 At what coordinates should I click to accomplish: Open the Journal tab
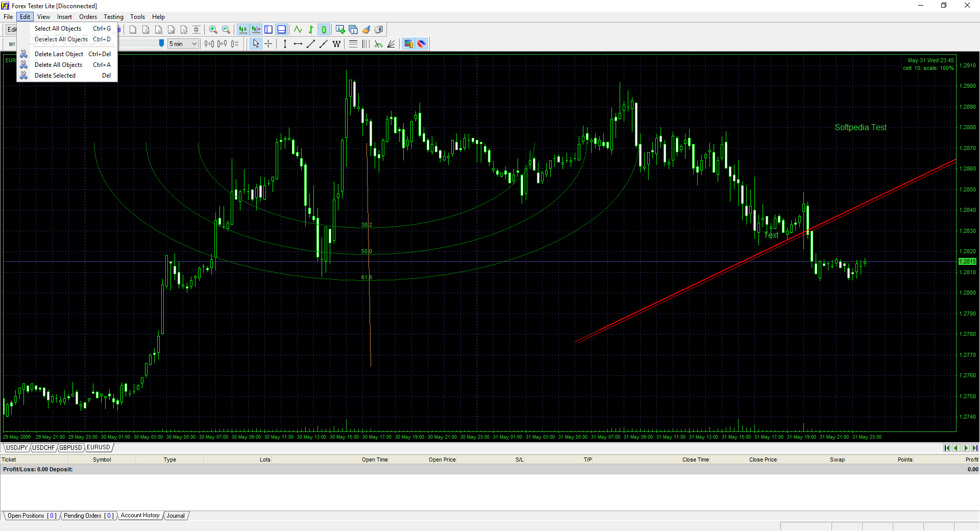click(x=176, y=516)
